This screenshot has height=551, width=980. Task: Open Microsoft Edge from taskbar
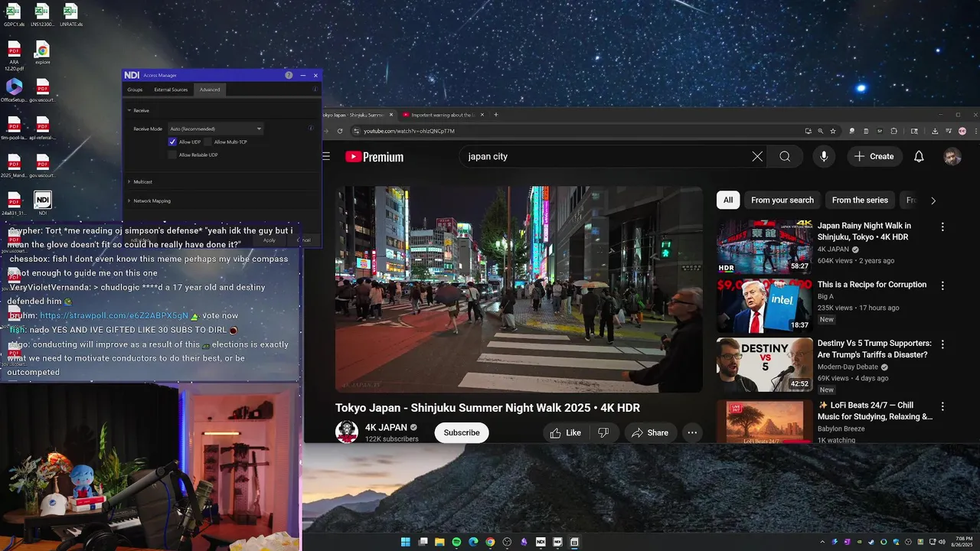point(473,542)
